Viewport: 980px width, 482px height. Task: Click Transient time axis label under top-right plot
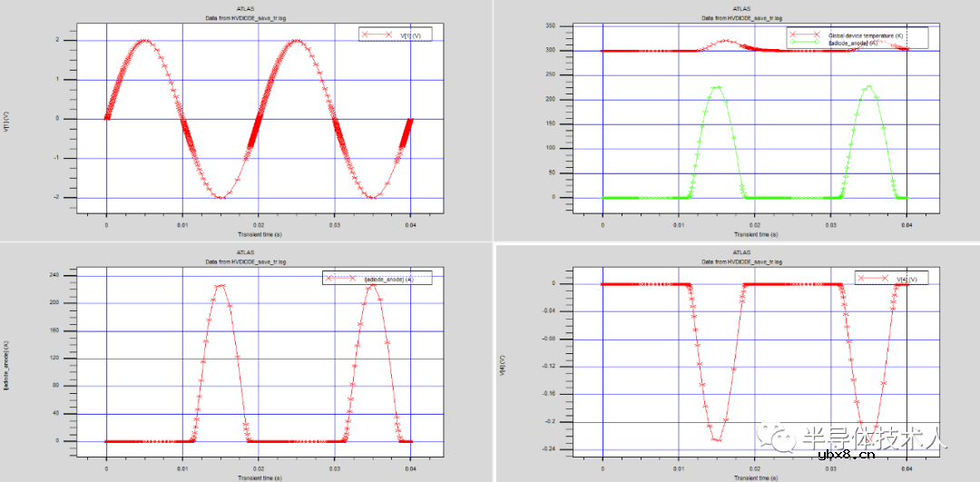coord(754,233)
